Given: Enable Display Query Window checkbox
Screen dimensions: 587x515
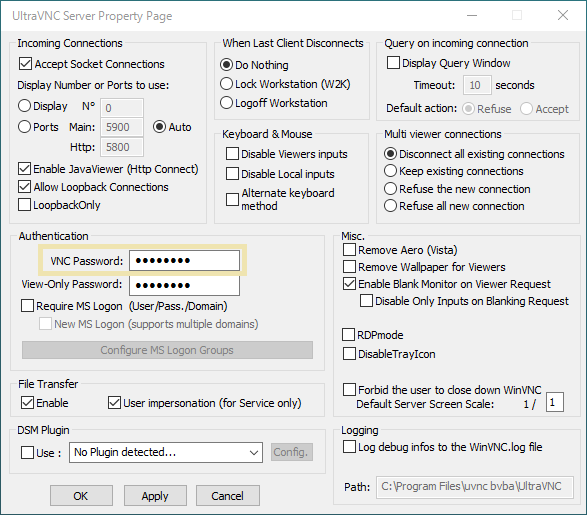Looking at the screenshot, I should (393, 63).
